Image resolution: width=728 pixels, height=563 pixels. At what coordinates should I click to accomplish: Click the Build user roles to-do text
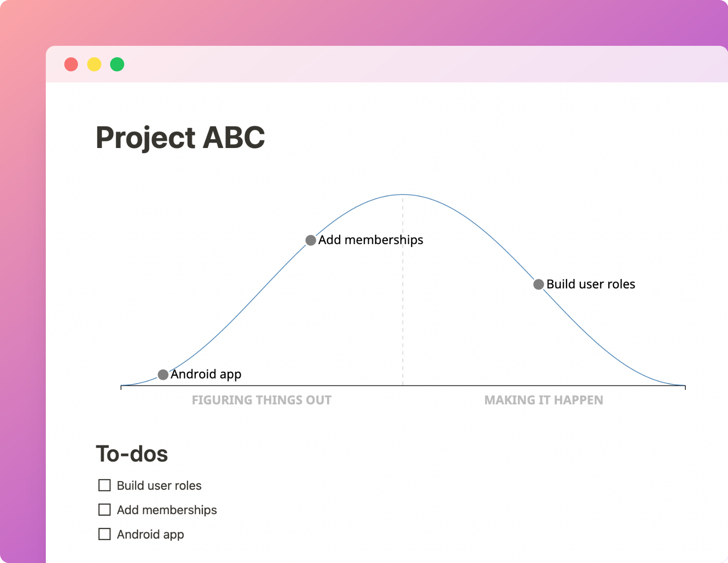[x=159, y=485]
